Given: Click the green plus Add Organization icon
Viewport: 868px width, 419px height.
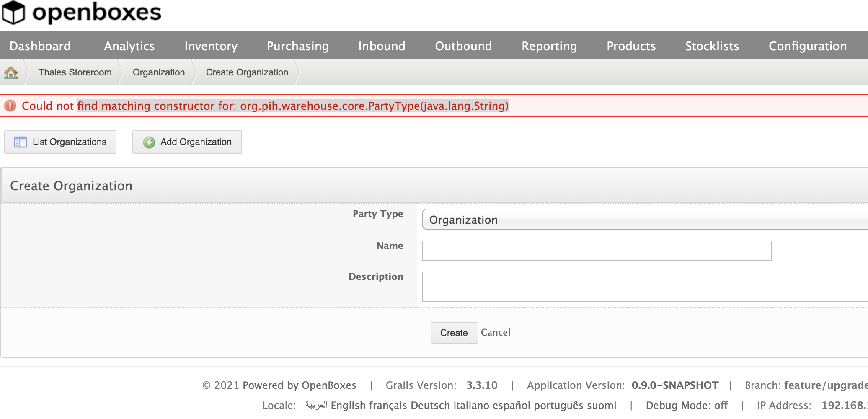Looking at the screenshot, I should [149, 142].
